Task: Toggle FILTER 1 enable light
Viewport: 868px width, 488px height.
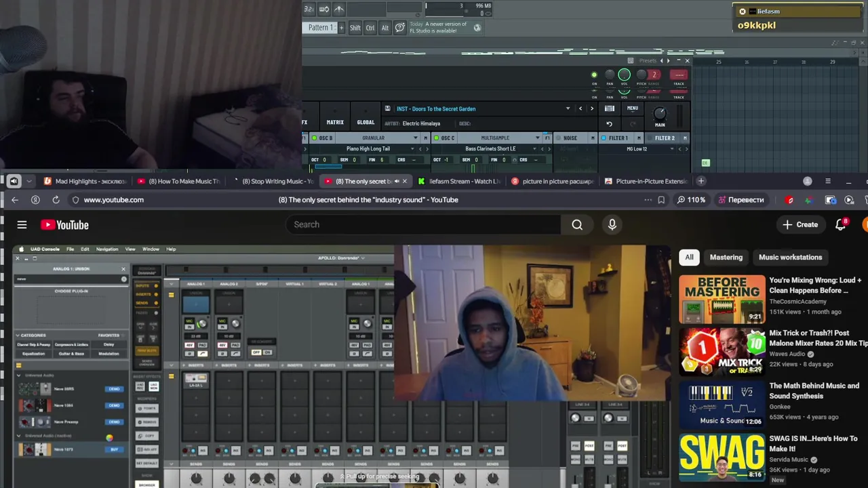Action: point(602,138)
